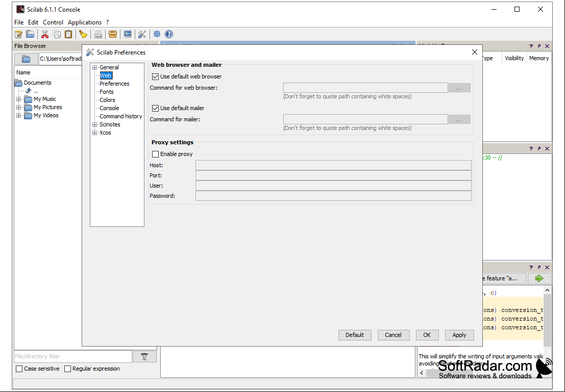Undock the News feed panel
Screen dimensions: 565x392
(539, 267)
